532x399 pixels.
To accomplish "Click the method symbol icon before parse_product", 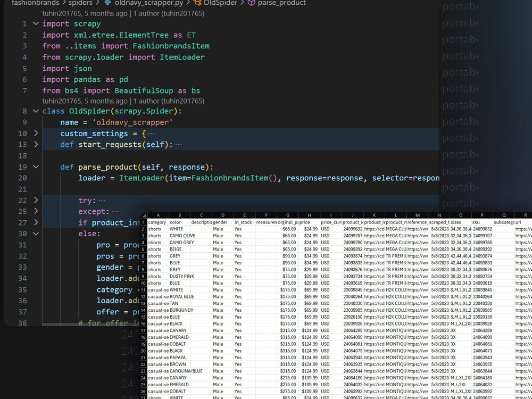I will pos(252,3).
